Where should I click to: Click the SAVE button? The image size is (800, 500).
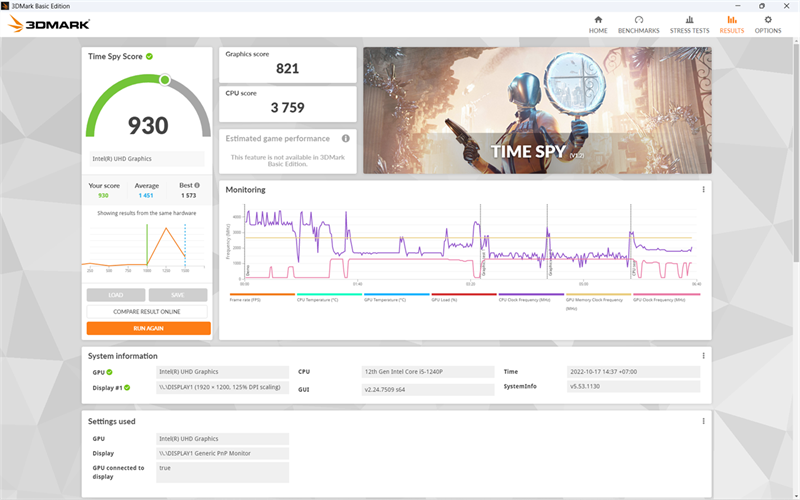(x=178, y=295)
